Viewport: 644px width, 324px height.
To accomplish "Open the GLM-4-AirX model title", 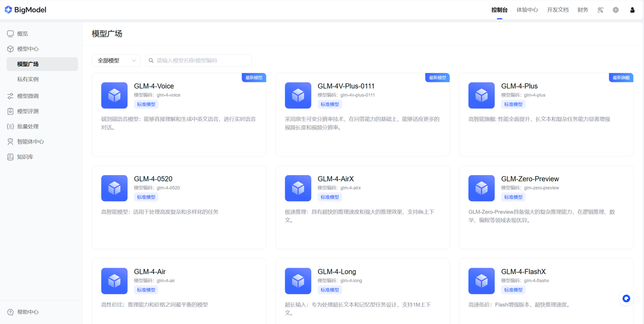I will (x=336, y=179).
